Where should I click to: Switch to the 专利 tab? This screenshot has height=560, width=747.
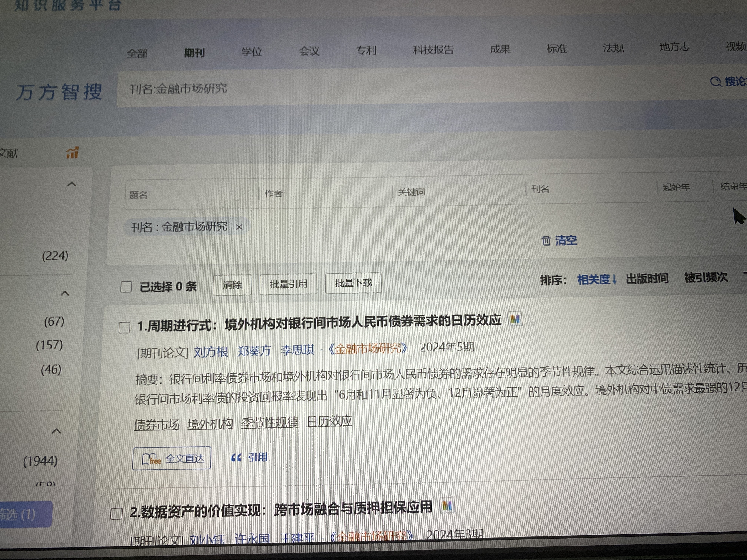click(366, 51)
